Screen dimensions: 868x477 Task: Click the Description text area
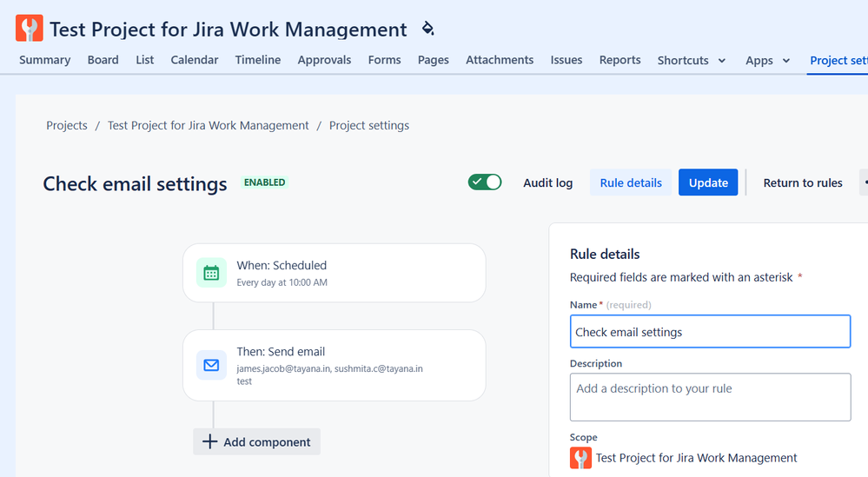click(x=710, y=397)
